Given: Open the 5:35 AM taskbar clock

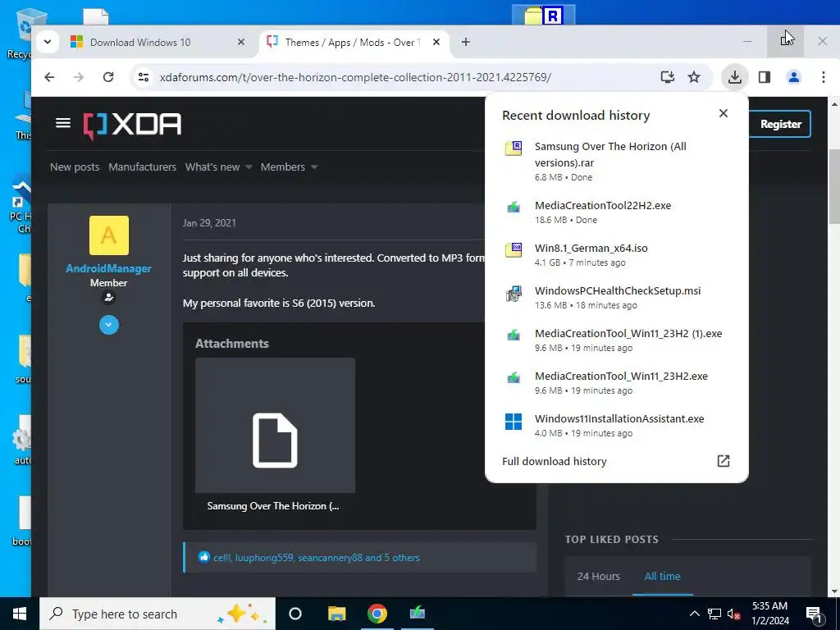Looking at the screenshot, I should point(769,614).
